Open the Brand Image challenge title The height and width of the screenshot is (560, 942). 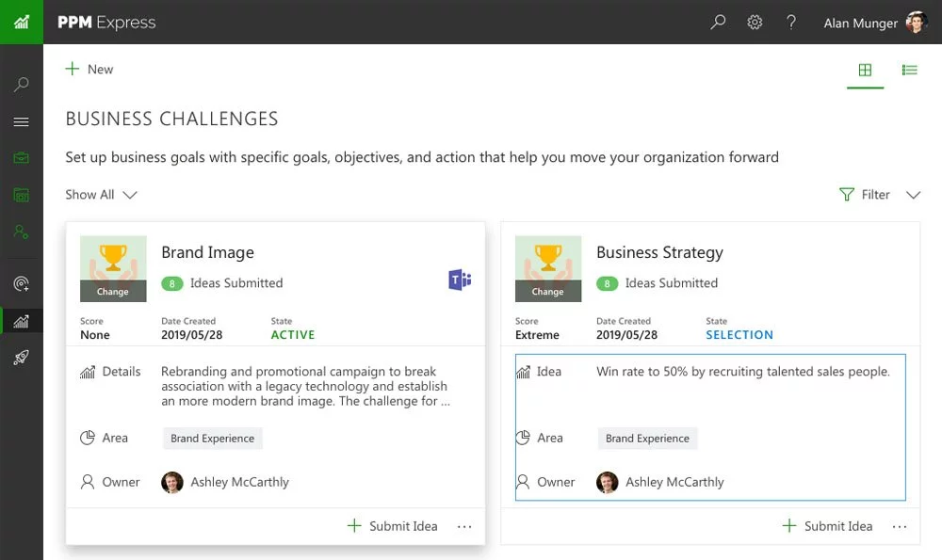coord(207,252)
